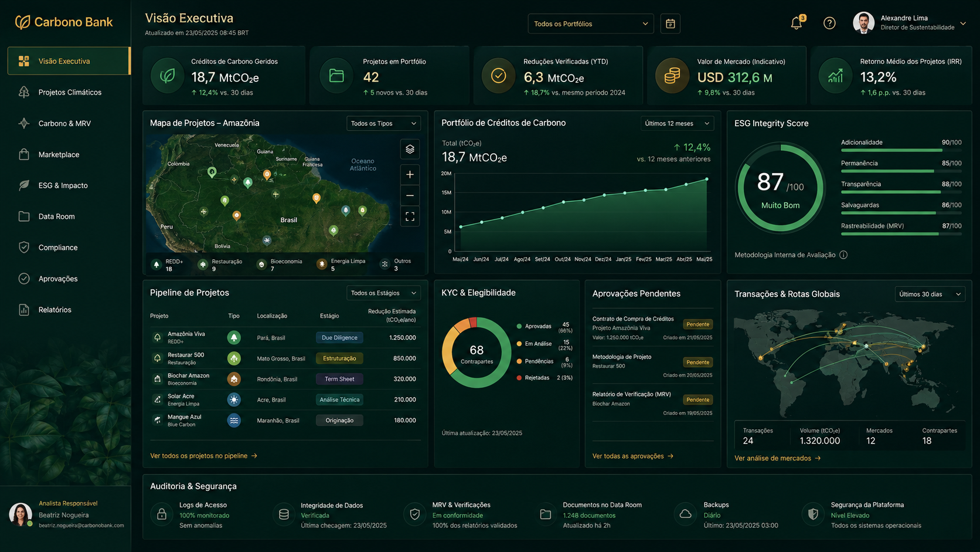Click the Due Diligence stage badge
Screen dimensions: 980x552
tap(339, 337)
